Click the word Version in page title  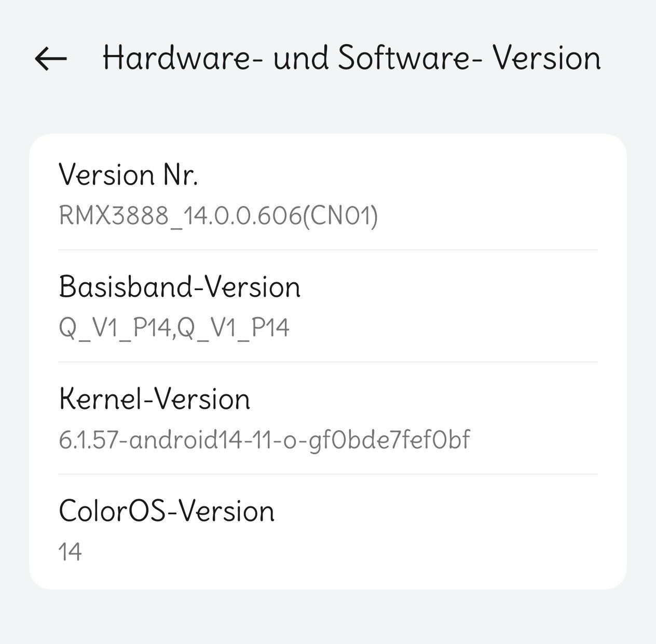coord(546,58)
